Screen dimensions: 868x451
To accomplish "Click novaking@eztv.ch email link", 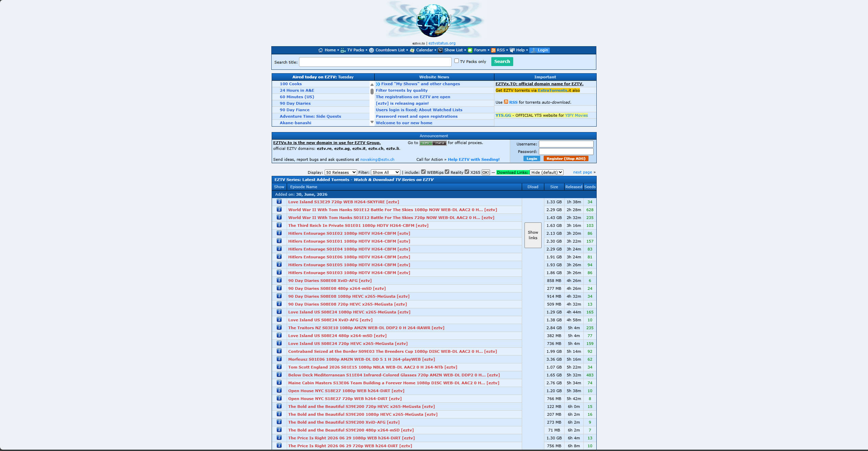I will (x=377, y=159).
